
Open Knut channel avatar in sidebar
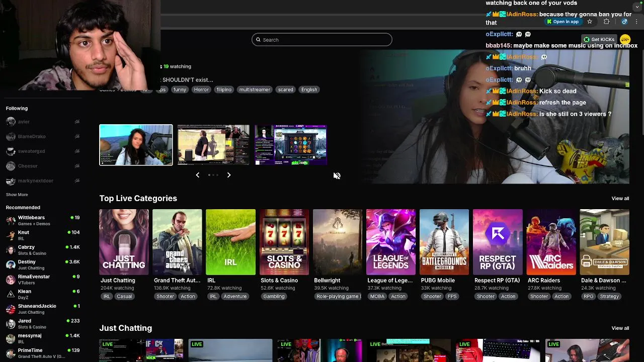11,235
